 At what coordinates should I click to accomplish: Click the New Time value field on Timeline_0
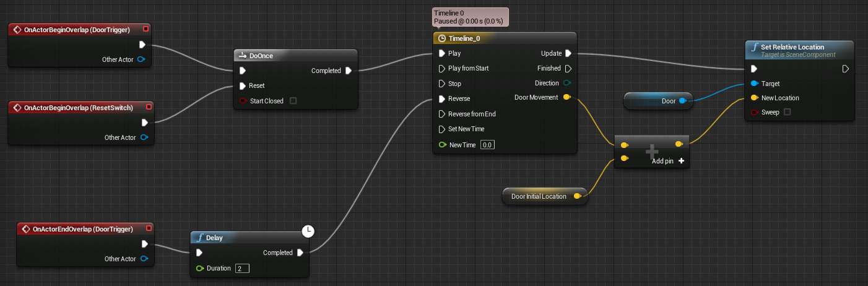(x=487, y=144)
